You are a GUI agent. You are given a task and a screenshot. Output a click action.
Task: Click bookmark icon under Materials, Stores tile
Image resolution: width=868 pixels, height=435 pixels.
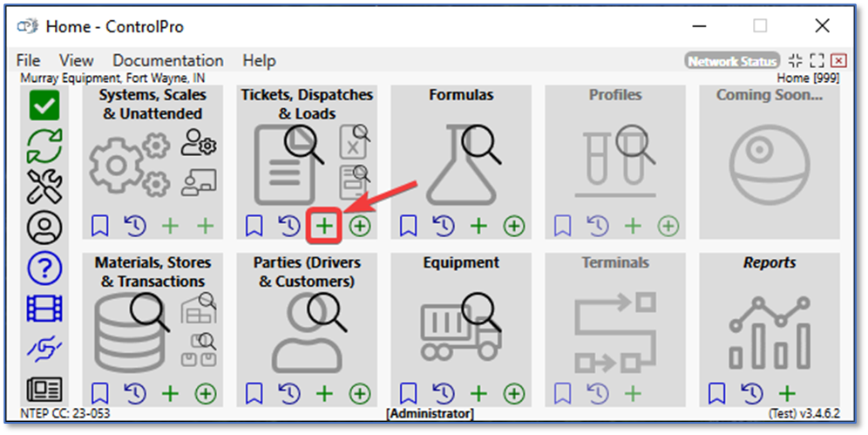[99, 394]
